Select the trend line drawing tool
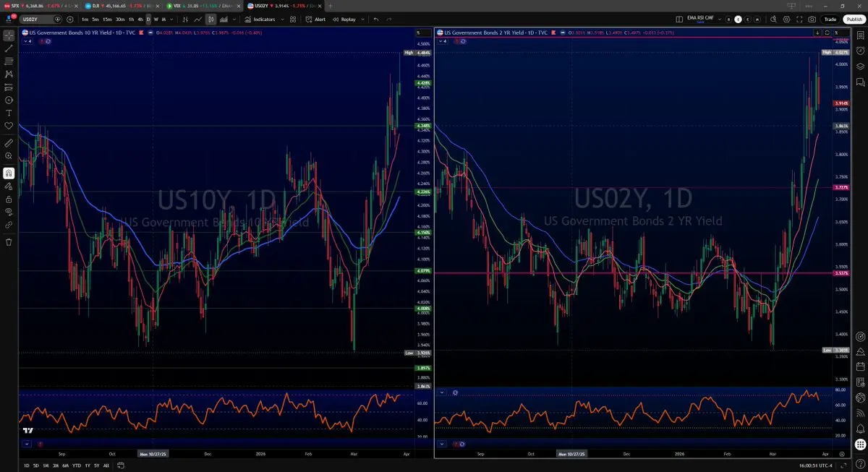 pos(9,48)
